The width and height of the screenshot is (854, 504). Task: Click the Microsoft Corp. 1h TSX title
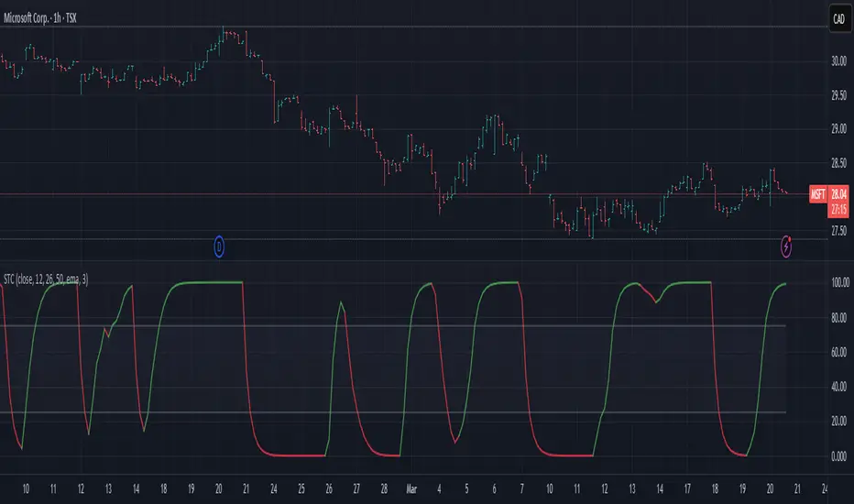click(x=40, y=18)
